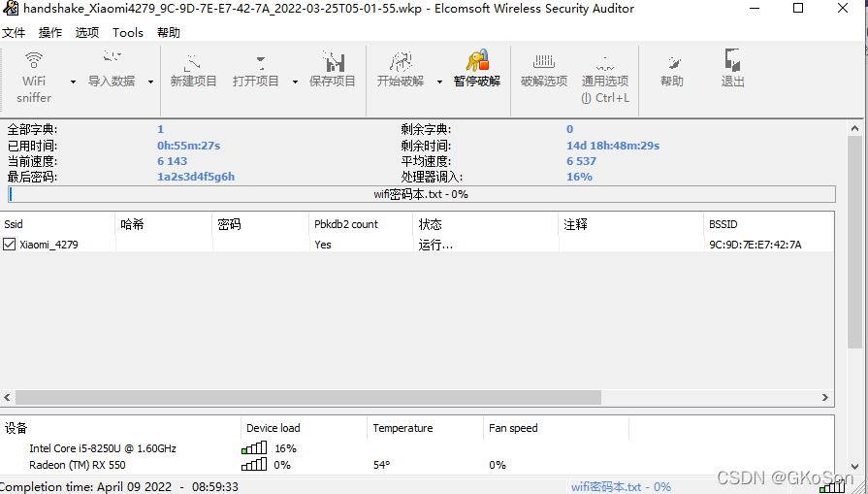Open the WiFi sniffer tool
868x494 pixels.
point(34,77)
